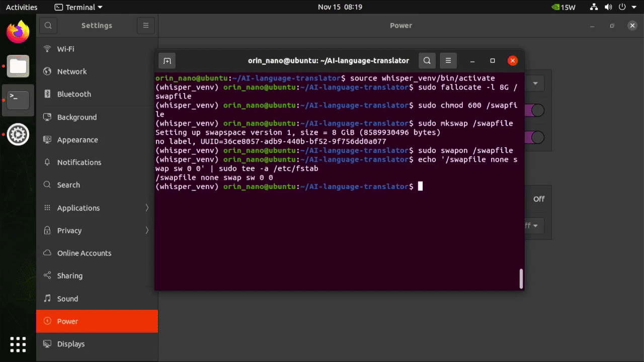
Task: Open the terminal search
Action: [427, 60]
